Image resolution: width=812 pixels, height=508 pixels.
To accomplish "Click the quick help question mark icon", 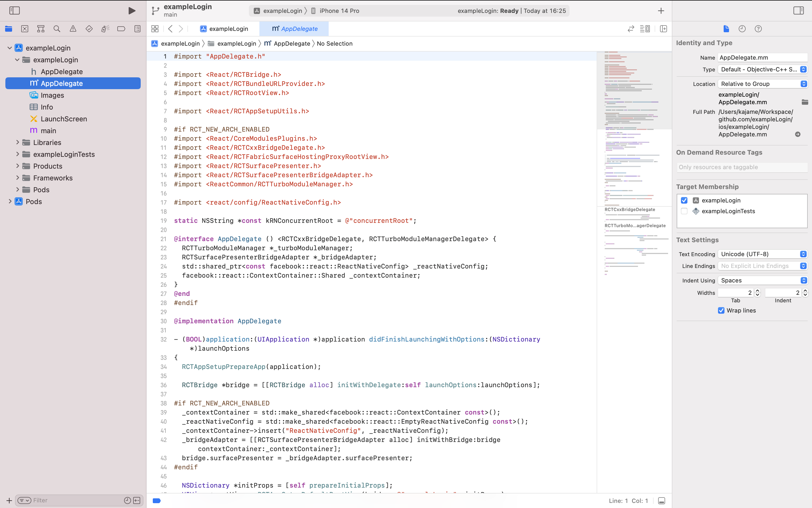I will tap(758, 29).
